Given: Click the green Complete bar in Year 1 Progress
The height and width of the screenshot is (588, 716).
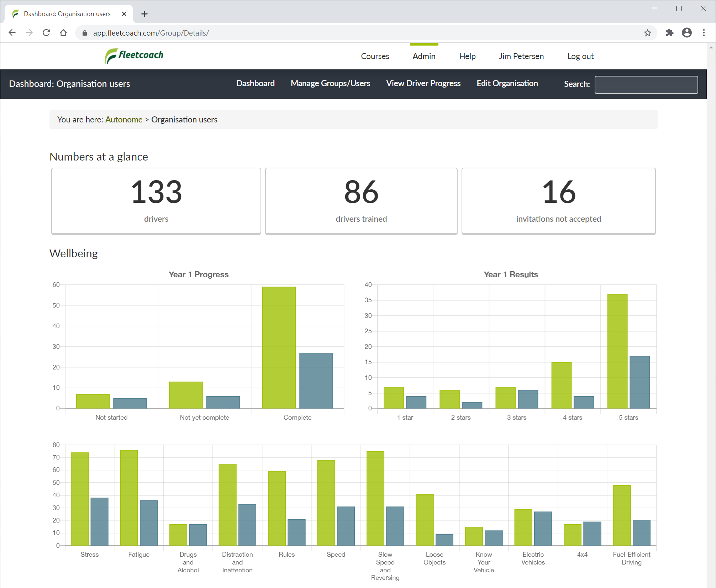Looking at the screenshot, I should (x=279, y=347).
